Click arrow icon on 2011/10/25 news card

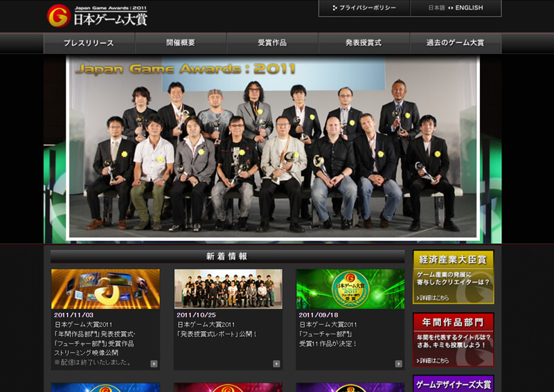tap(276, 364)
